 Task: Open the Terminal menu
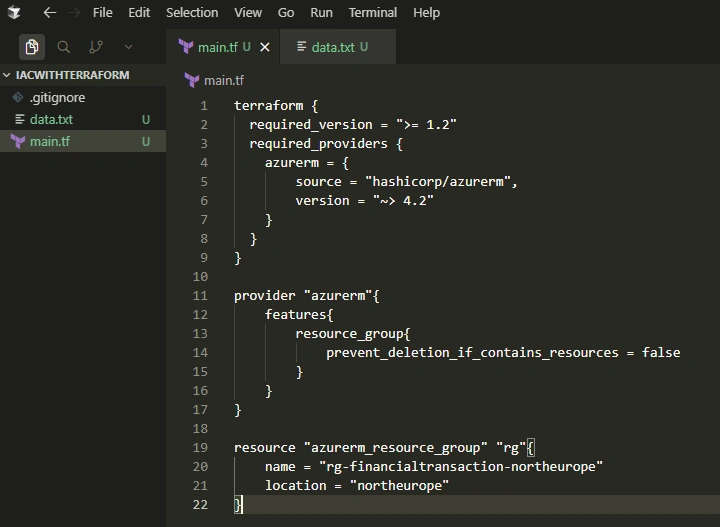372,13
